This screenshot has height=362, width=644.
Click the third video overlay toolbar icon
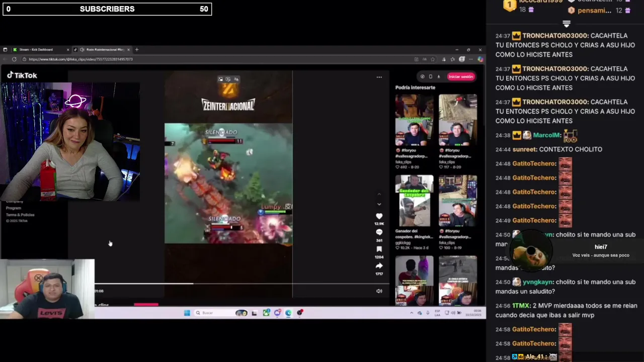[x=235, y=79]
